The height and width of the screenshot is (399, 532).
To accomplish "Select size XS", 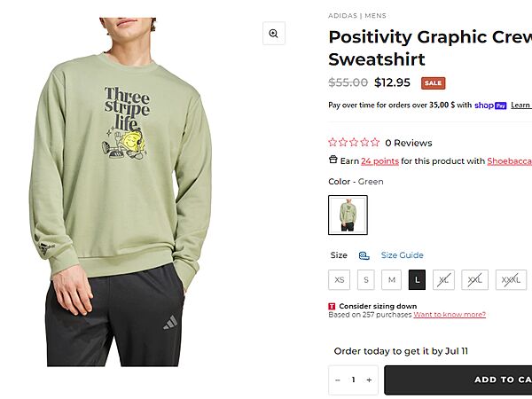I will [x=339, y=279].
